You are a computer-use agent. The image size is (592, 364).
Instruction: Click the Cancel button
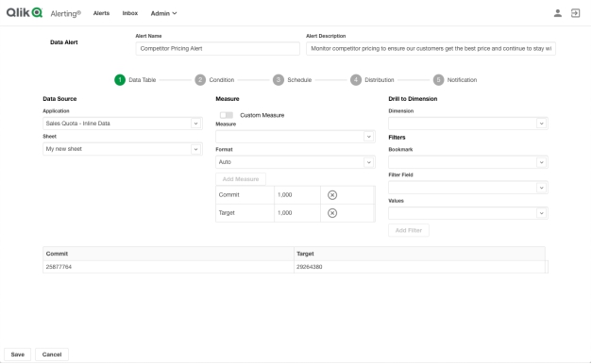coord(52,355)
